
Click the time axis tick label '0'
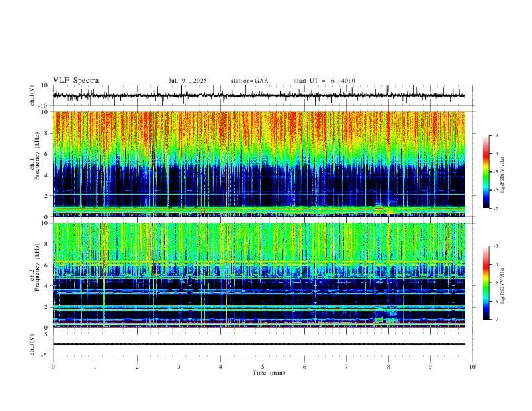click(x=53, y=367)
